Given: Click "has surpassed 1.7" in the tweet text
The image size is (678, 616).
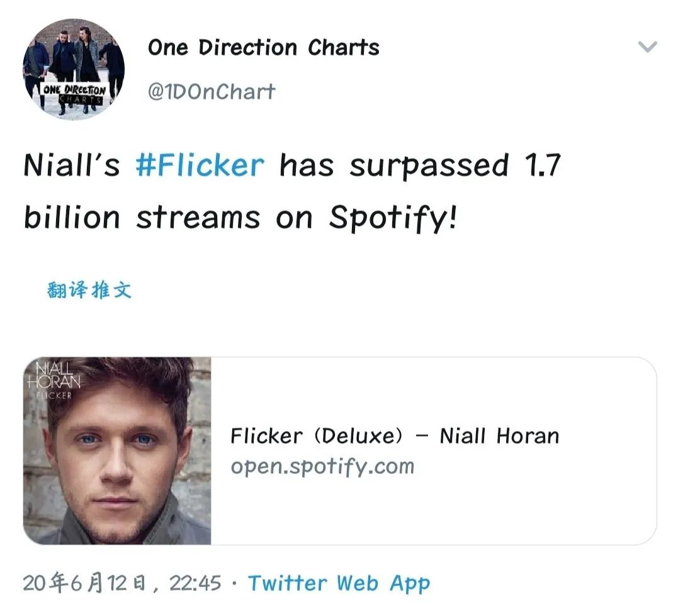Looking at the screenshot, I should [x=420, y=165].
